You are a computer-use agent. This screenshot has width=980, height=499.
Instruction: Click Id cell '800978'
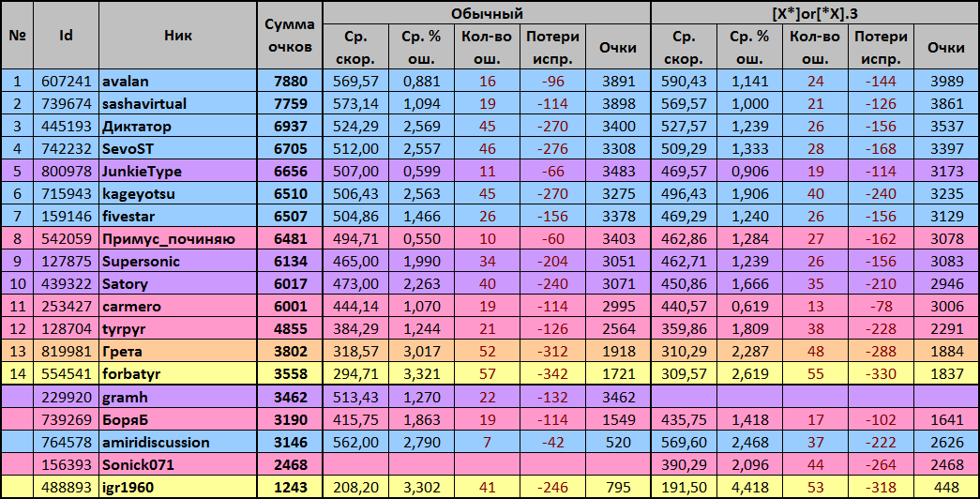[67, 172]
